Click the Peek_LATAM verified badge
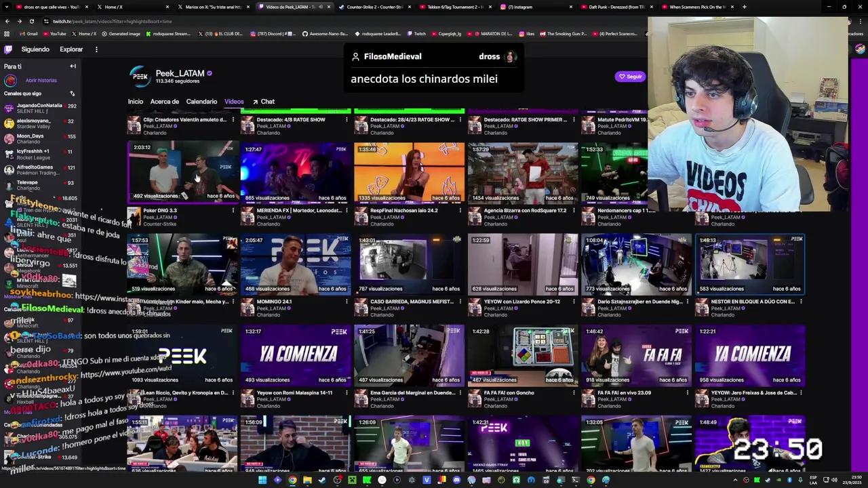Image resolution: width=868 pixels, height=488 pixels. 210,73
